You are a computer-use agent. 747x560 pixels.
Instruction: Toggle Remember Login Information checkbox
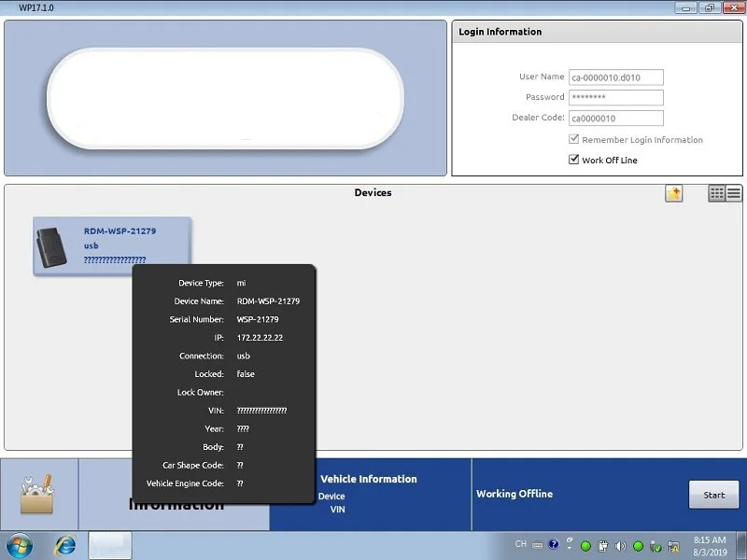(x=573, y=139)
